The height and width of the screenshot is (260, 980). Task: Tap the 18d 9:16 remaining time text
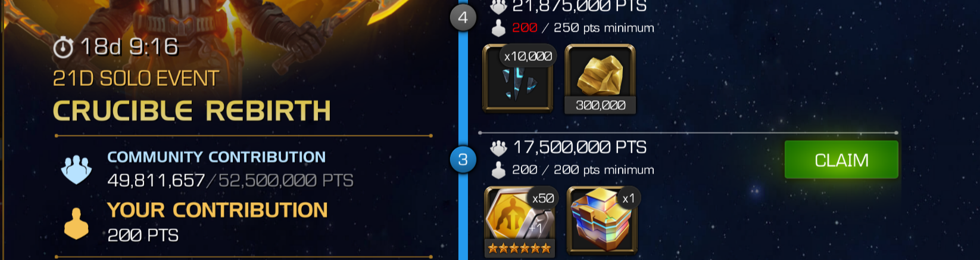[x=129, y=47]
